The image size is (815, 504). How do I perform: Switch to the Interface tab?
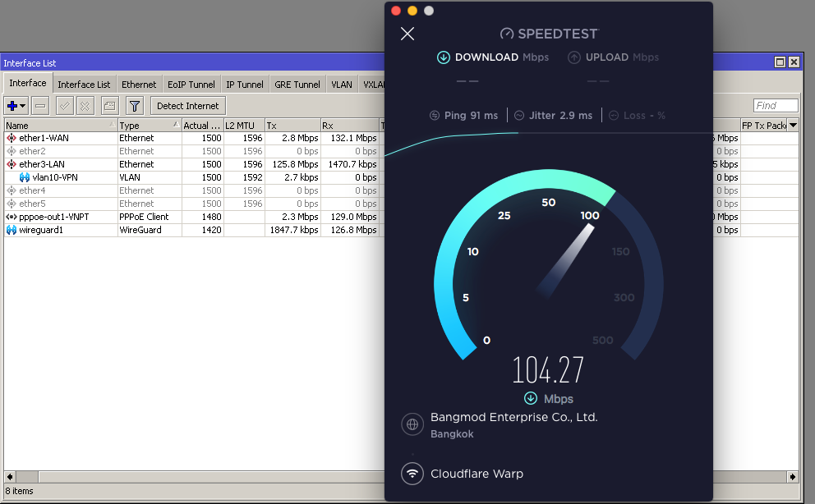point(28,83)
